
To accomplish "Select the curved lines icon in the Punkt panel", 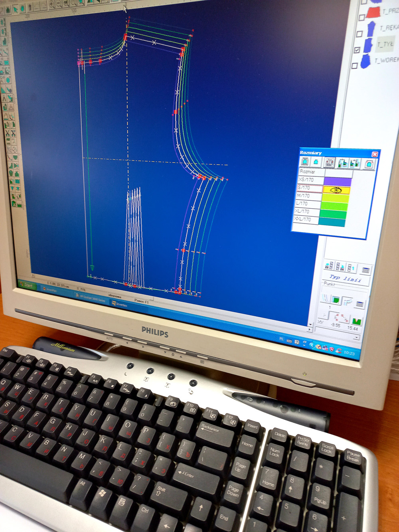I will pos(326,298).
